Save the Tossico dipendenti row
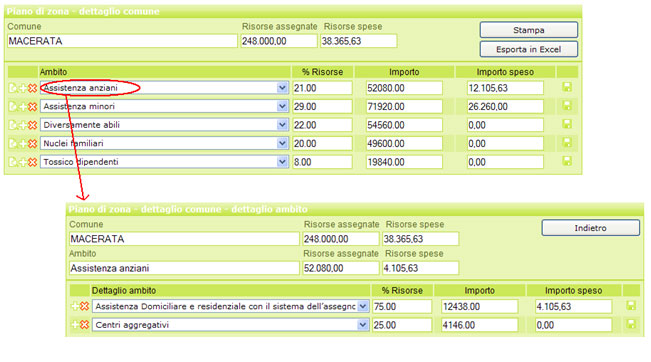Image resolution: width=651 pixels, height=362 pixels. point(567,161)
